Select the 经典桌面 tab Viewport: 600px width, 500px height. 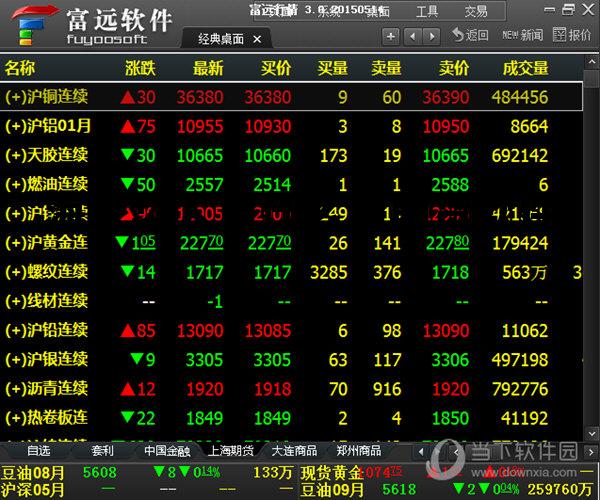(x=221, y=39)
